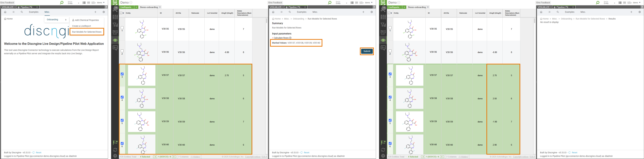Open the filter and chart icon in the unscored table's sidebar
The width and height of the screenshot is (644, 159).
click(115, 25)
